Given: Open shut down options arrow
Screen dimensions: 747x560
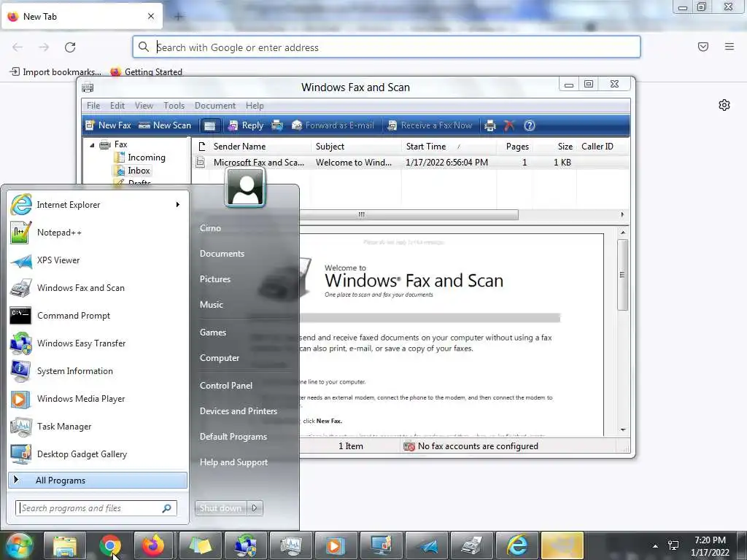Looking at the screenshot, I should point(255,508).
